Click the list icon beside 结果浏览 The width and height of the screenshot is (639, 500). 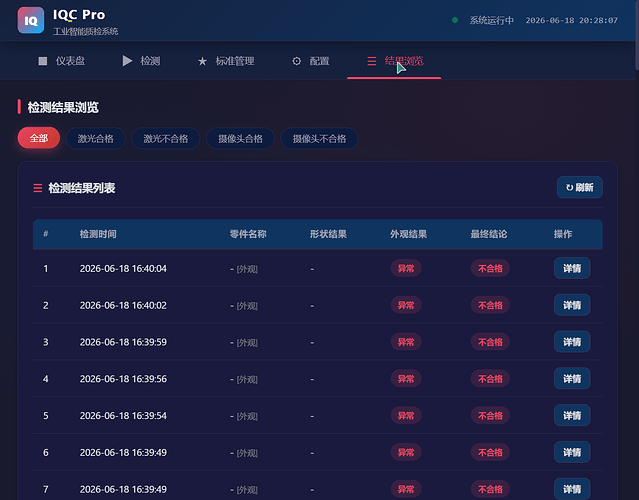[x=372, y=61]
